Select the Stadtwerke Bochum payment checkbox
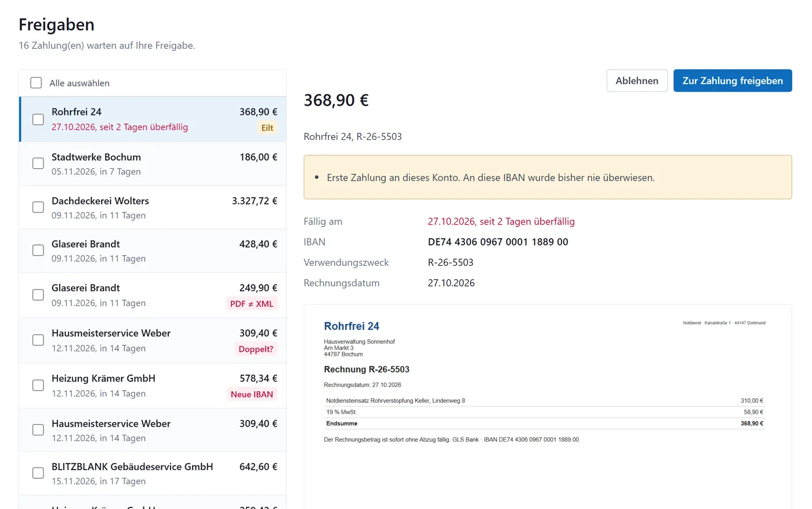This screenshot has height=509, width=812. pos(38,164)
